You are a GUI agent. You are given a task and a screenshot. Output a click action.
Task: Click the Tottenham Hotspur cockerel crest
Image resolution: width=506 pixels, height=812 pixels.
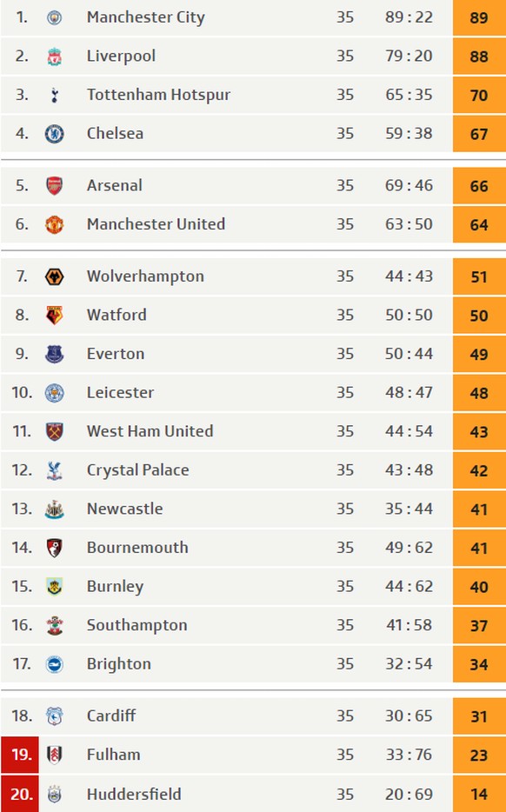point(55,96)
